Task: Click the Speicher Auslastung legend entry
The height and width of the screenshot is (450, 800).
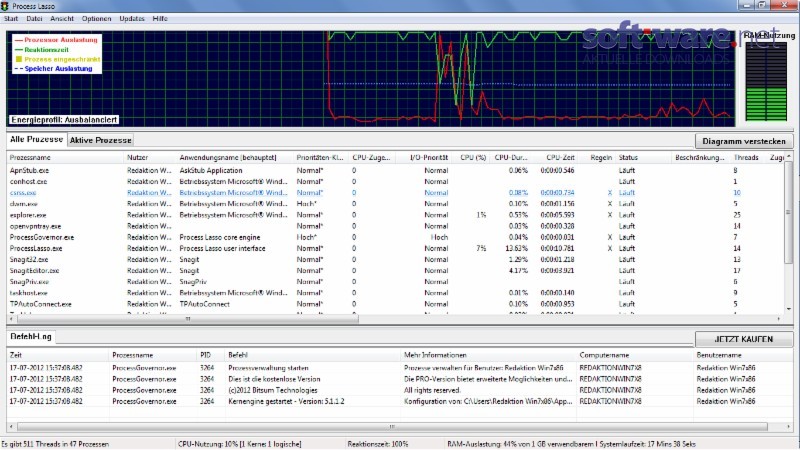Action: pos(58,68)
